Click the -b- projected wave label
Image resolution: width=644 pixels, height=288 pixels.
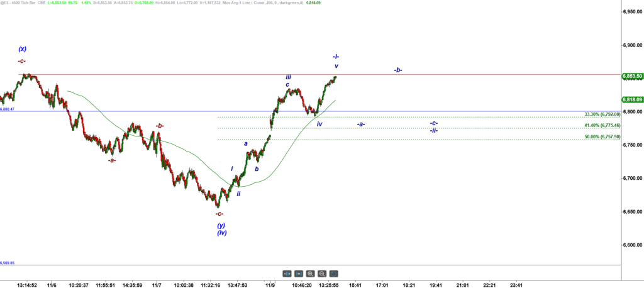click(398, 70)
